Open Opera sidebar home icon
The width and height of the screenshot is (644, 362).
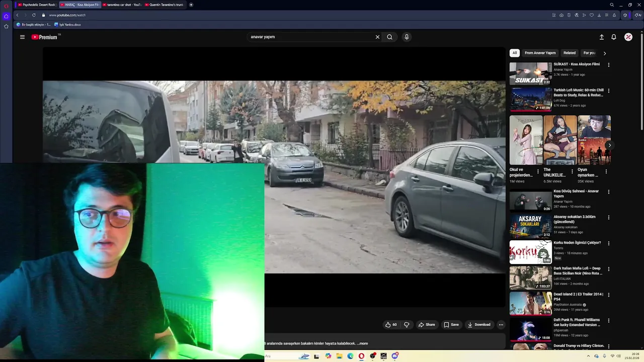[x=6, y=16]
